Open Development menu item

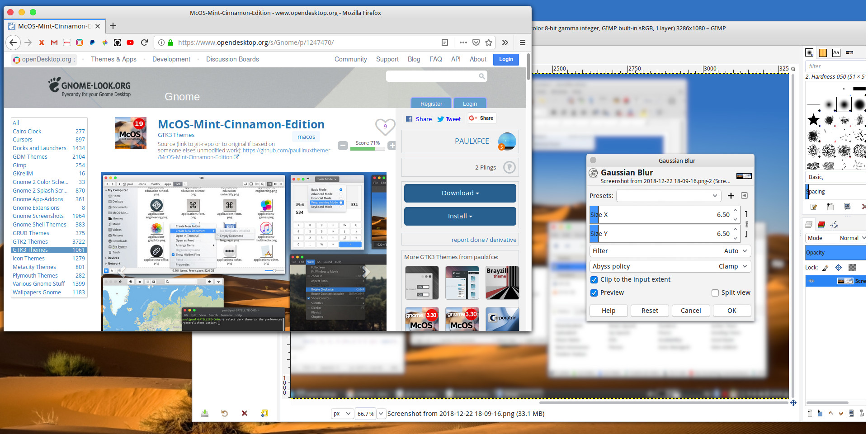click(x=171, y=59)
